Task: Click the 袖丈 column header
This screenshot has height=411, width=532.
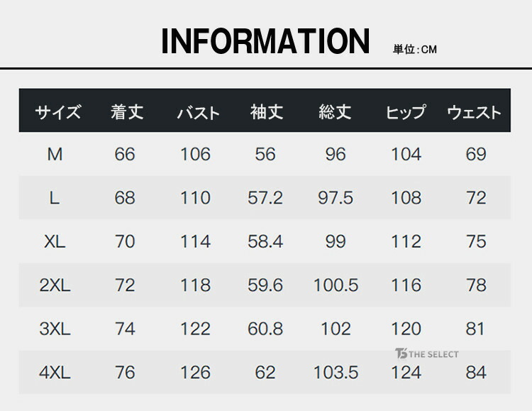Action: coord(267,112)
